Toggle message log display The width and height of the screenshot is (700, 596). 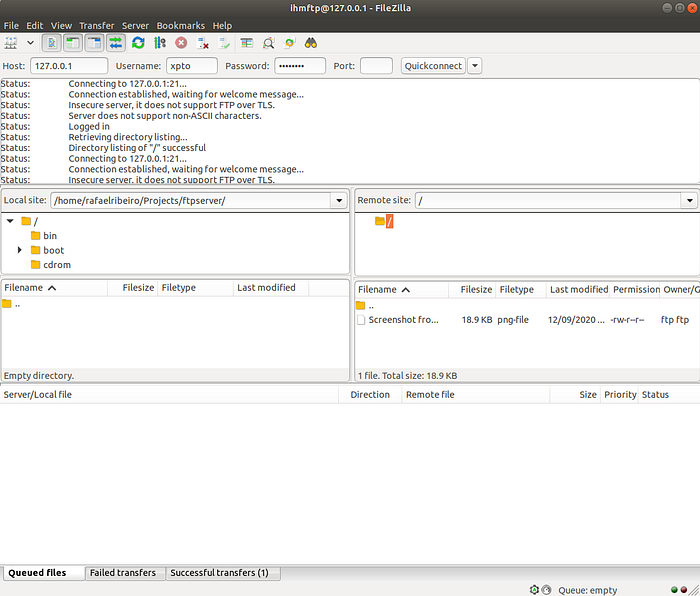tap(52, 43)
